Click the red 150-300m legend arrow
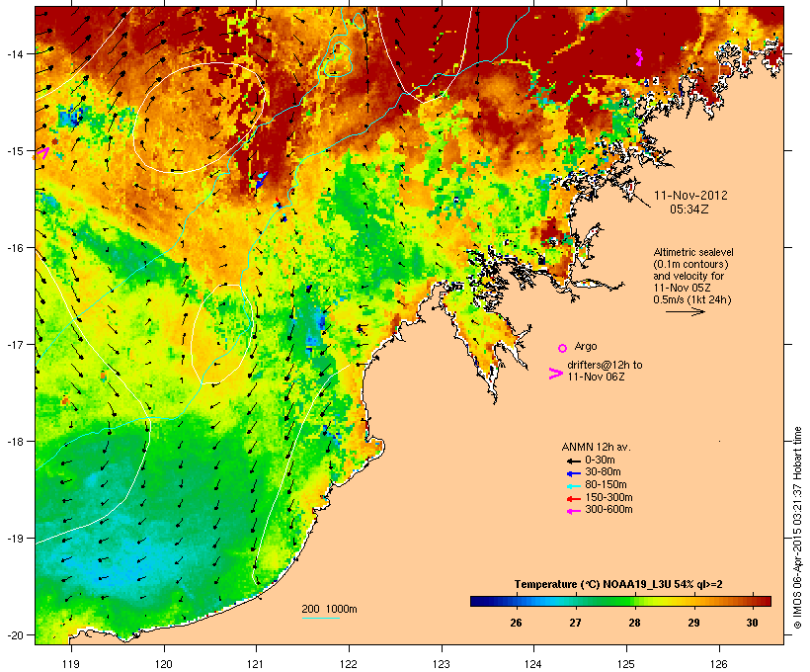 coord(573,499)
